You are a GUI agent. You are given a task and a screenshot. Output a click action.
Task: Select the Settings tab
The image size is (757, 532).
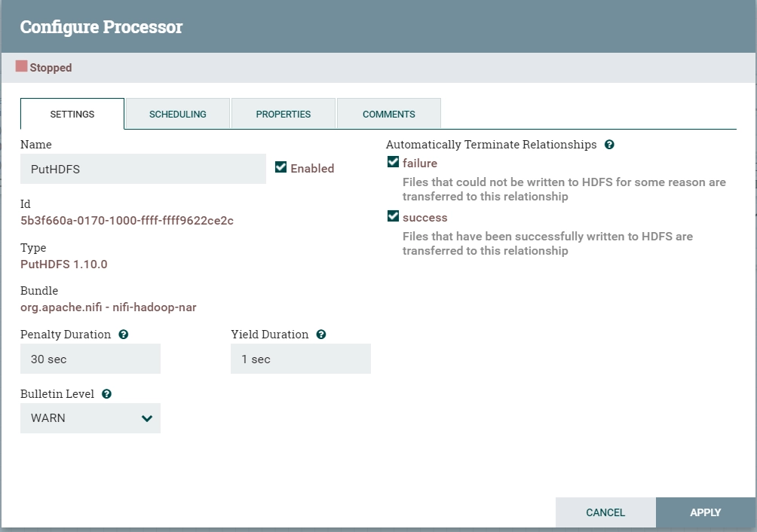click(x=72, y=114)
